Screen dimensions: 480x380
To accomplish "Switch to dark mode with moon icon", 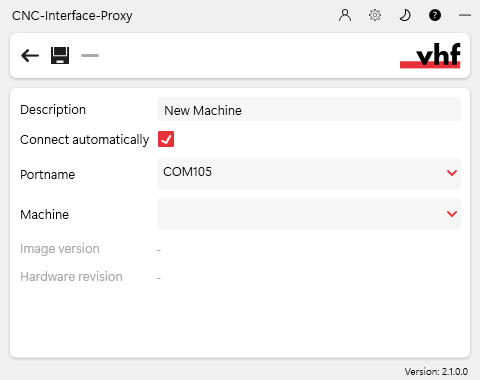I will pyautogui.click(x=405, y=15).
